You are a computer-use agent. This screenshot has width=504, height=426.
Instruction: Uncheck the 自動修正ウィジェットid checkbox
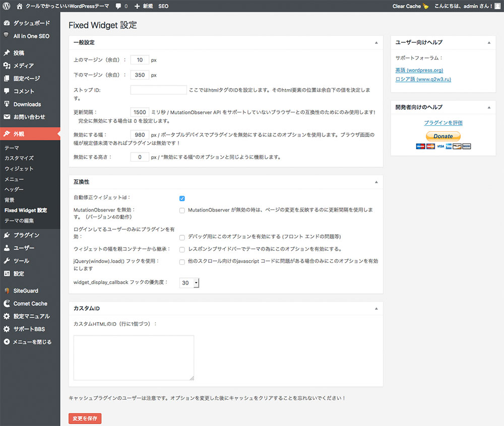click(182, 198)
